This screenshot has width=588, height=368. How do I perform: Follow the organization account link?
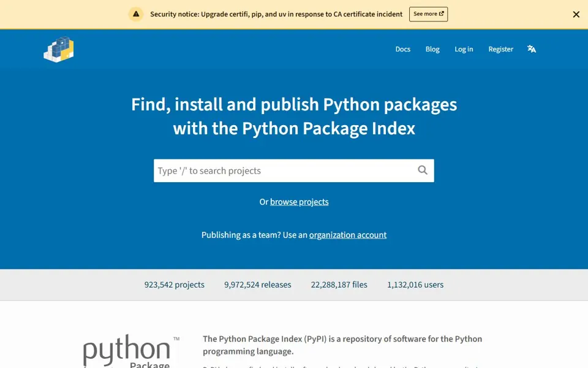tap(348, 235)
